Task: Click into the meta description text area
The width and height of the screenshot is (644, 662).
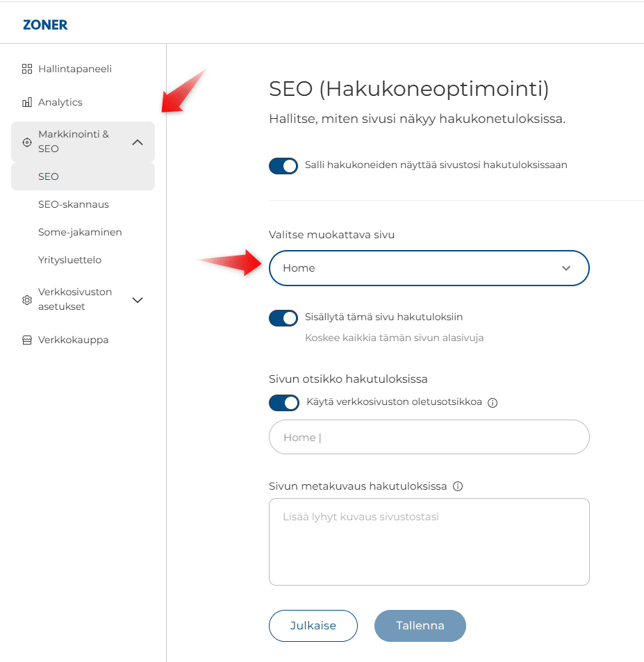Action: [x=429, y=542]
